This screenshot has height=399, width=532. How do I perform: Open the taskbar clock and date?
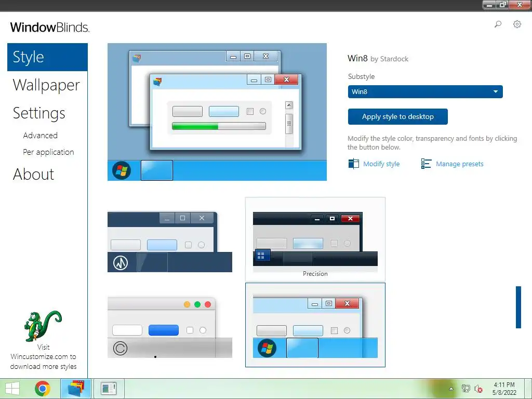click(504, 389)
